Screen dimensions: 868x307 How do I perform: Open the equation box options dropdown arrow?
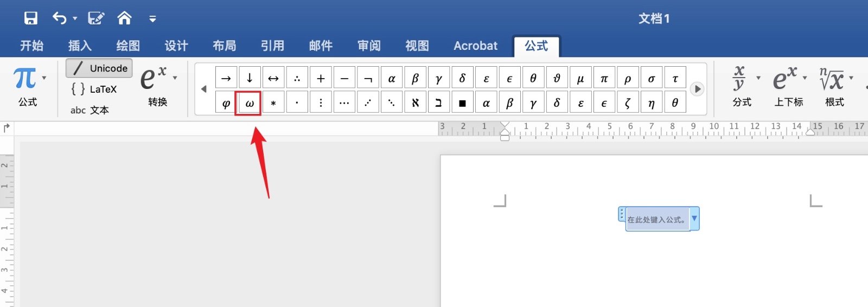(694, 219)
